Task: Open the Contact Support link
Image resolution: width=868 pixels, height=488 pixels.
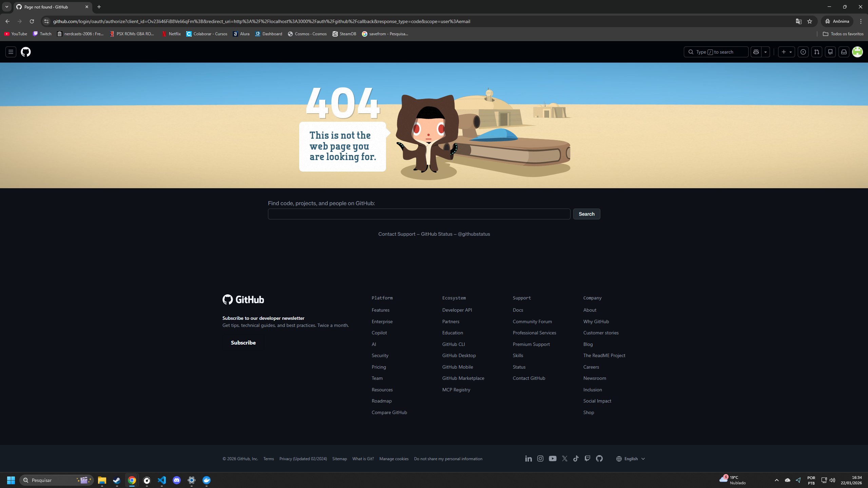Action: click(397, 234)
